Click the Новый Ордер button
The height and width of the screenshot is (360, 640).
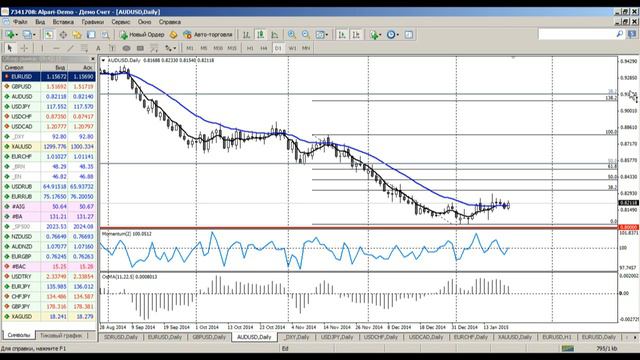(142, 35)
